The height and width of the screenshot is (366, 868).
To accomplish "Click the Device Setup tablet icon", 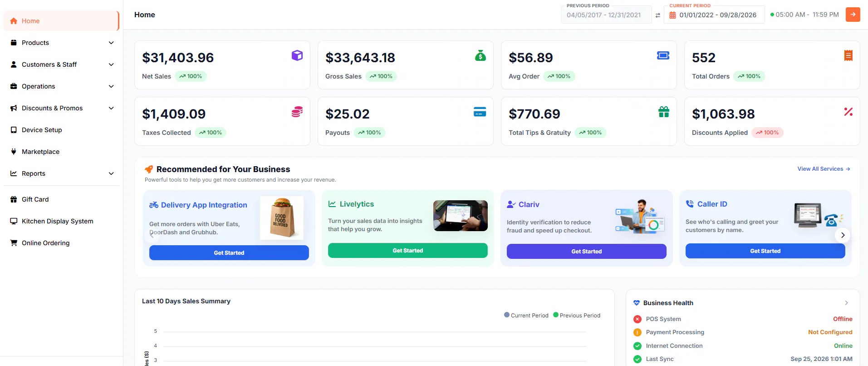I will [x=14, y=130].
